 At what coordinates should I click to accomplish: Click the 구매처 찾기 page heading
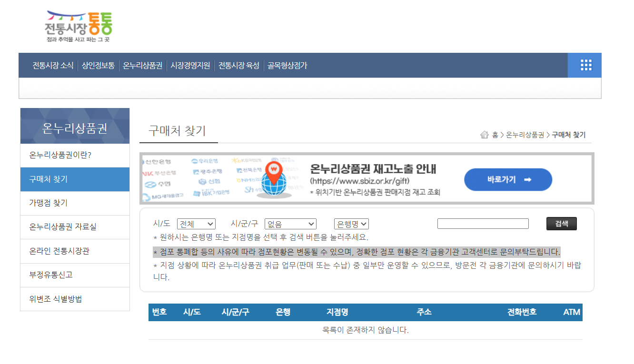[x=177, y=131]
